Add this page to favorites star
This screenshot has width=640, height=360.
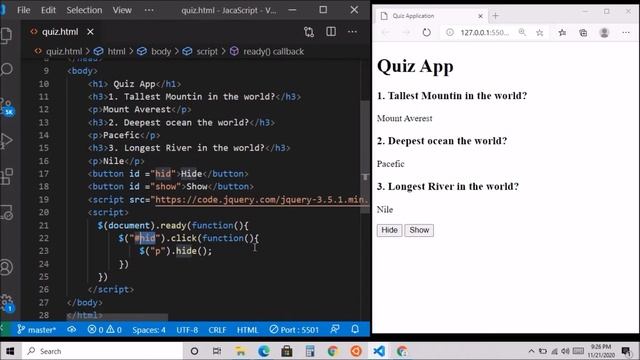(540, 33)
